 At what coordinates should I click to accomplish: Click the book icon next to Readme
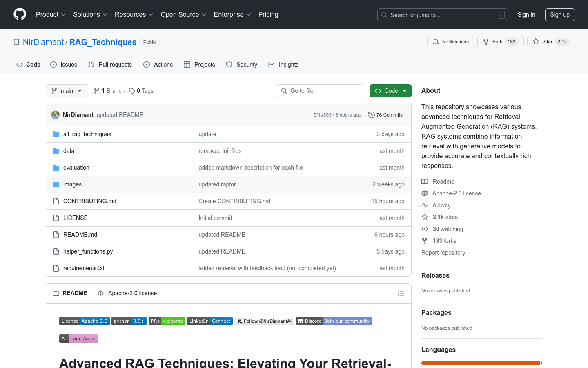(425, 182)
